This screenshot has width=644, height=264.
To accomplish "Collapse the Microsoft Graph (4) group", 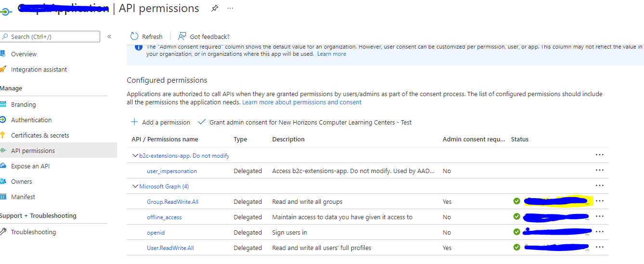I will (x=134, y=187).
